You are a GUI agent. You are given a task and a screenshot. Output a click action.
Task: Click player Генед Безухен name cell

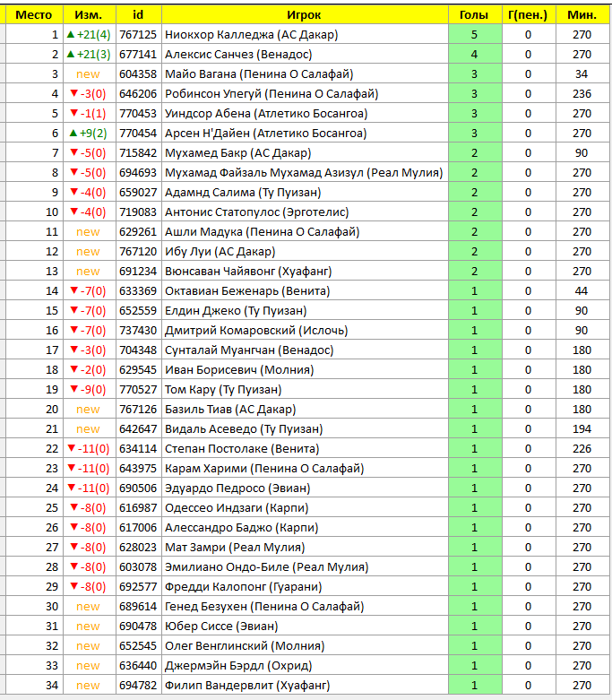point(305,606)
